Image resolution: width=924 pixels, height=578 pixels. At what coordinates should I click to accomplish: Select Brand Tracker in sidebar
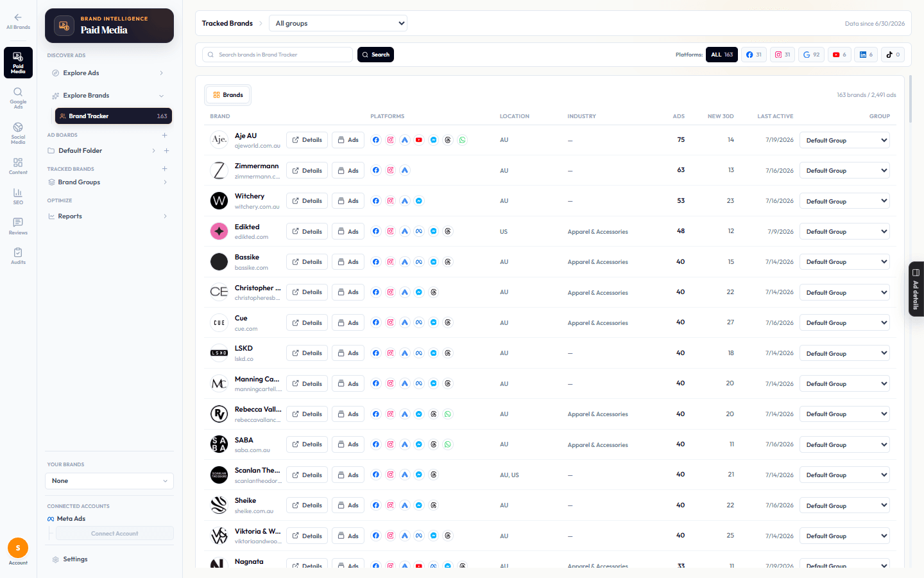click(x=114, y=116)
